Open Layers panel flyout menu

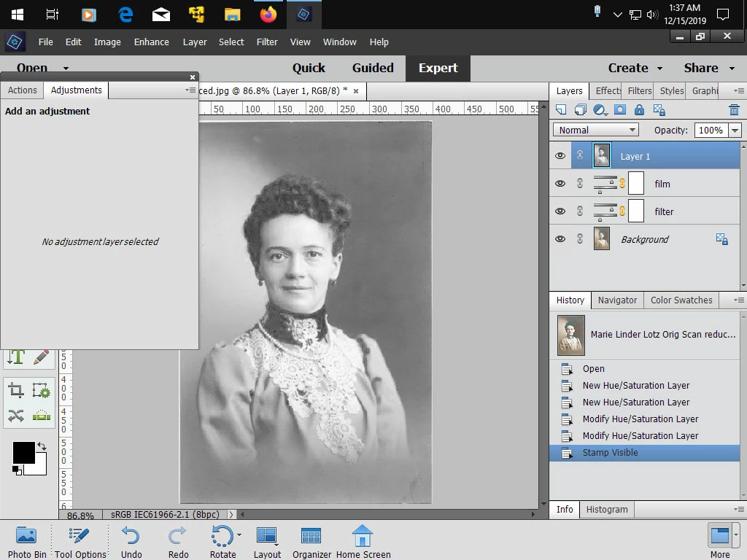point(738,90)
